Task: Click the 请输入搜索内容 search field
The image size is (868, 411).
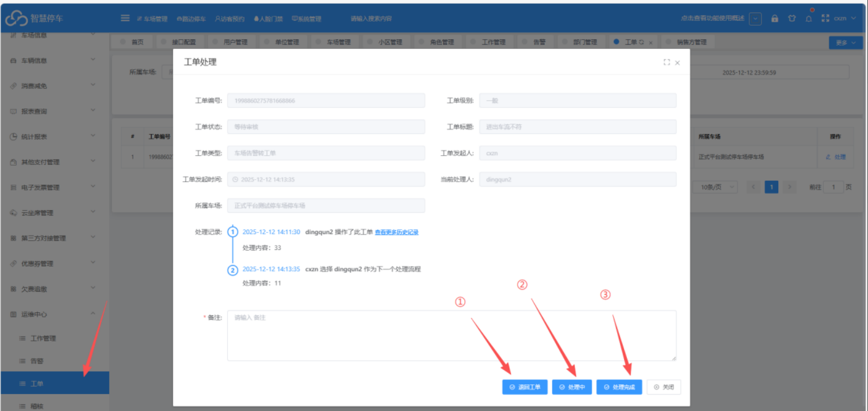Action: point(371,19)
